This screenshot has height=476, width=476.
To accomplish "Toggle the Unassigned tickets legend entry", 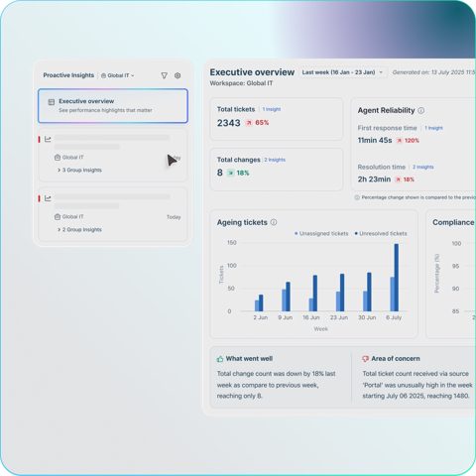I will coord(321,233).
